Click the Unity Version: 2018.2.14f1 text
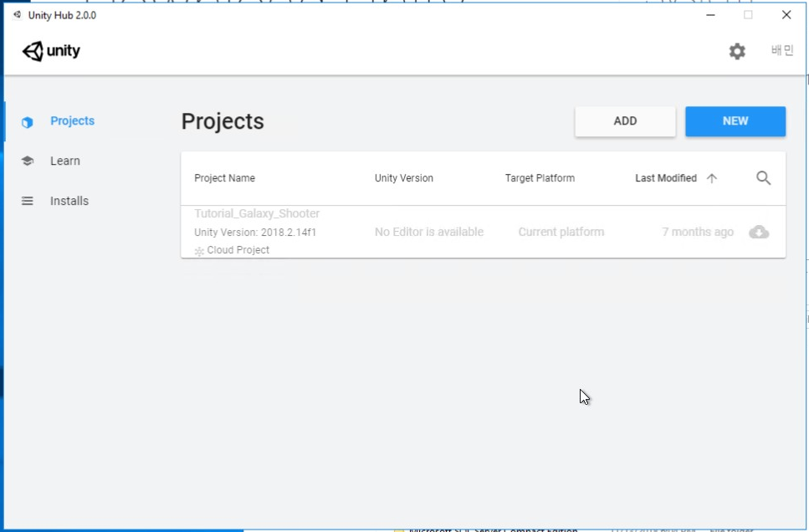This screenshot has height=532, width=809. [255, 233]
